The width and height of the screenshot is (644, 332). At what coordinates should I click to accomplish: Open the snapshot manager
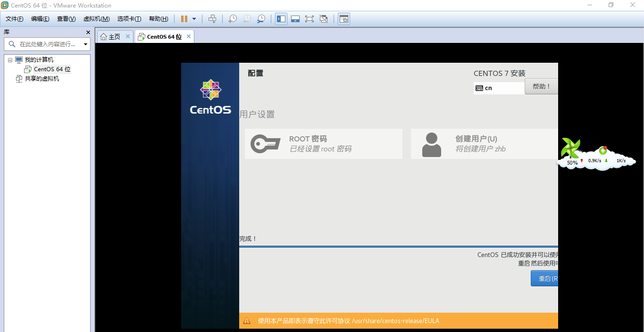(x=261, y=19)
